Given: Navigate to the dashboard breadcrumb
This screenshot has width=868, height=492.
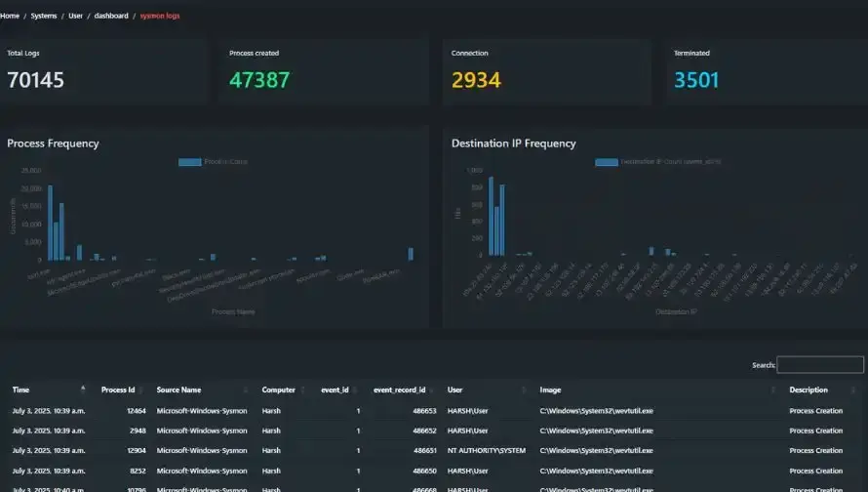Looking at the screenshot, I should click(111, 16).
